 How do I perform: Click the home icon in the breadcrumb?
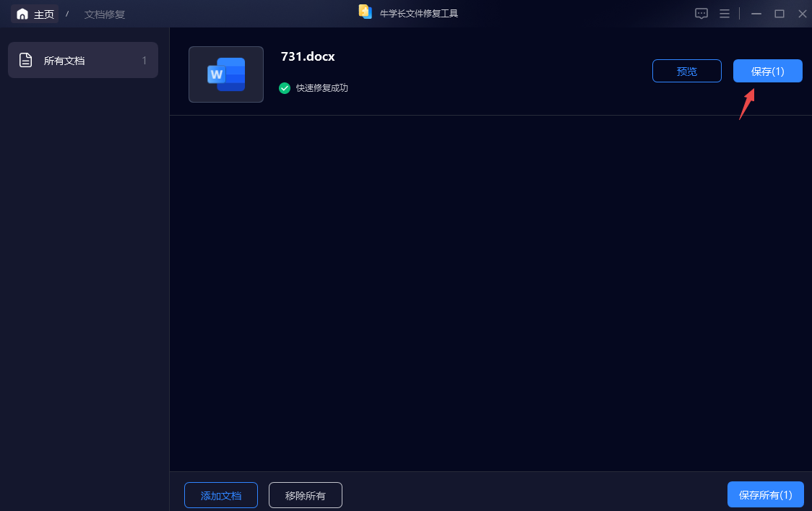pyautogui.click(x=22, y=14)
